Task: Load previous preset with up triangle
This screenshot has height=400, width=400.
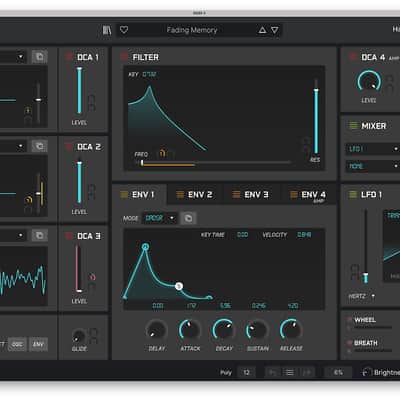Action: [x=262, y=30]
